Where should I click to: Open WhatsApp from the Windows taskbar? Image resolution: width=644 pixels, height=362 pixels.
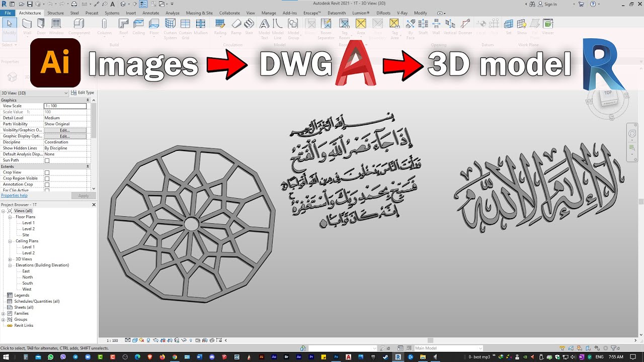[x=50, y=357]
